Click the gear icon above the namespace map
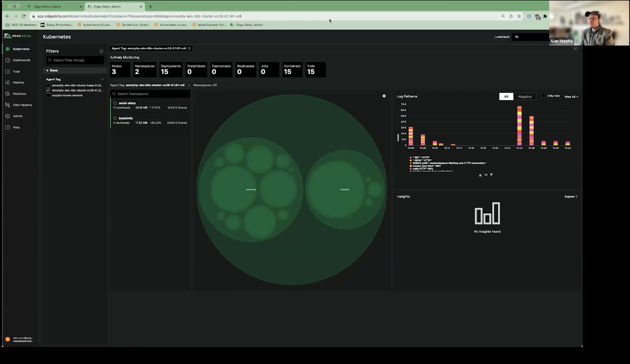630x364 pixels. [x=384, y=96]
